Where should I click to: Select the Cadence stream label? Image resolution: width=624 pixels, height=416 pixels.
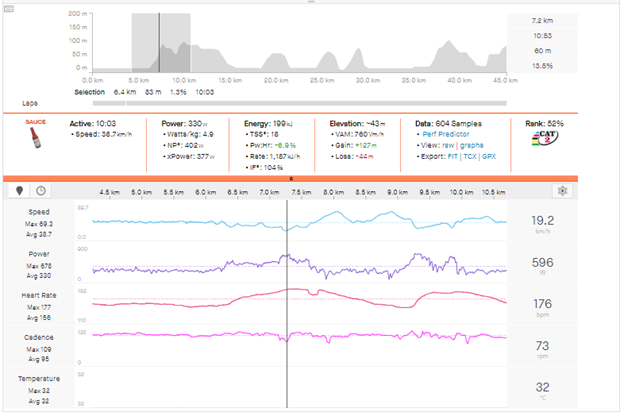click(x=38, y=337)
